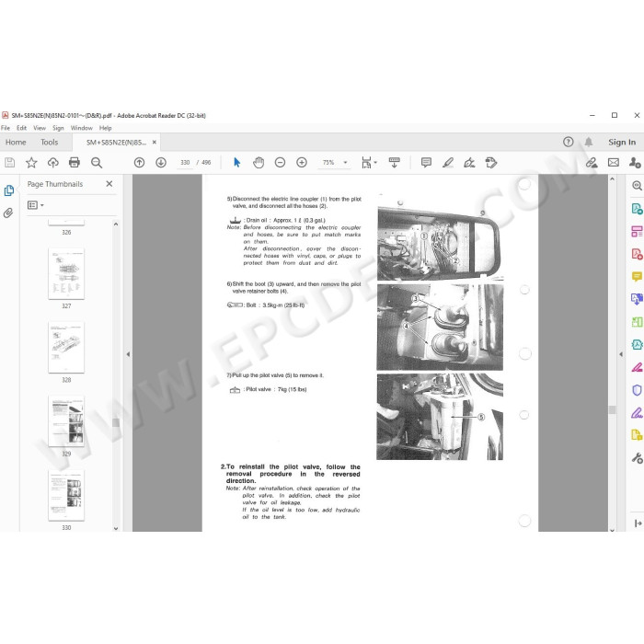644x644 pixels.
Task: Click thumbnail panel scroll up arrow
Action: 116,224
